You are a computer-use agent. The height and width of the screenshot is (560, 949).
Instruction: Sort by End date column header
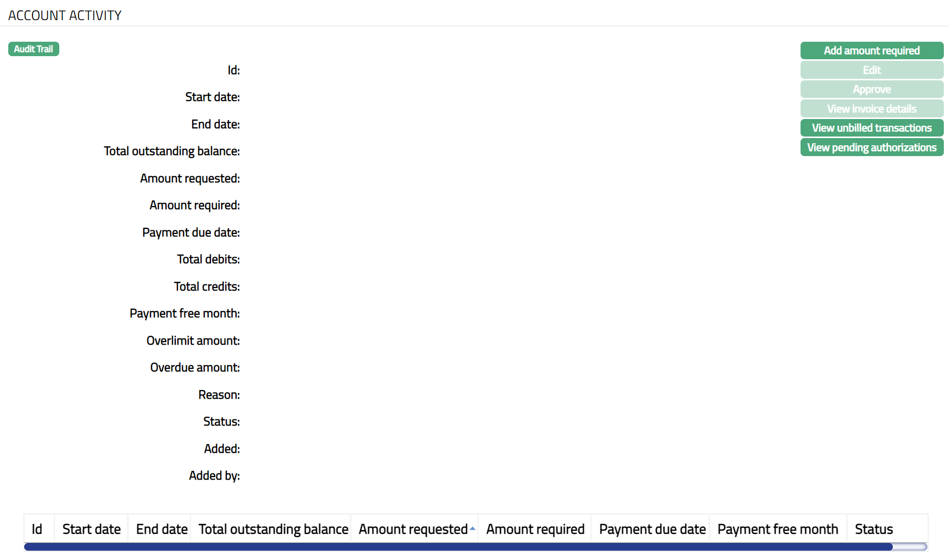coord(161,529)
